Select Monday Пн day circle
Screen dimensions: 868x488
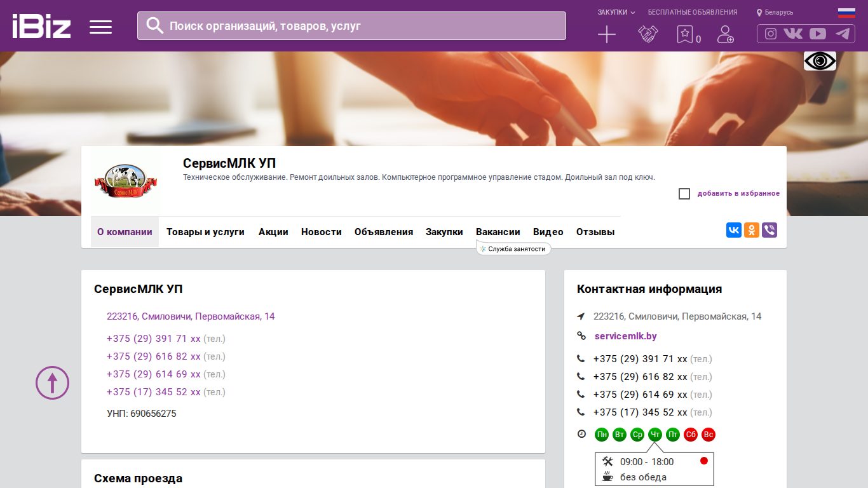tap(602, 435)
